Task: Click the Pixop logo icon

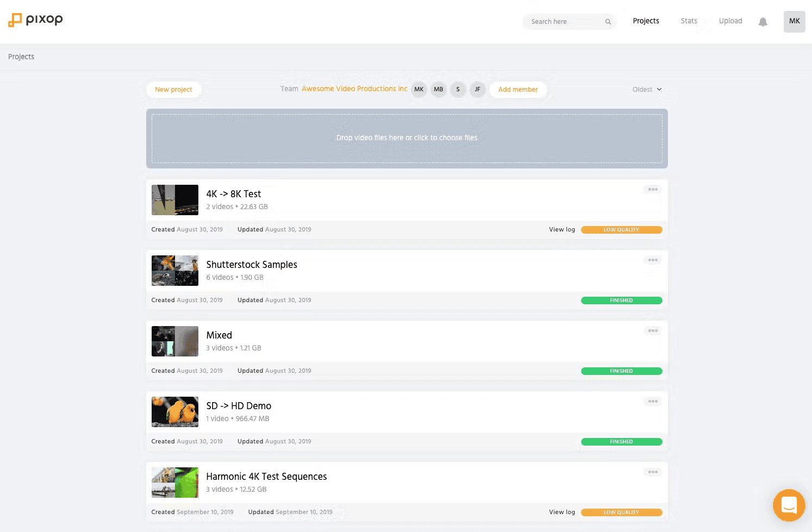Action: (15, 20)
